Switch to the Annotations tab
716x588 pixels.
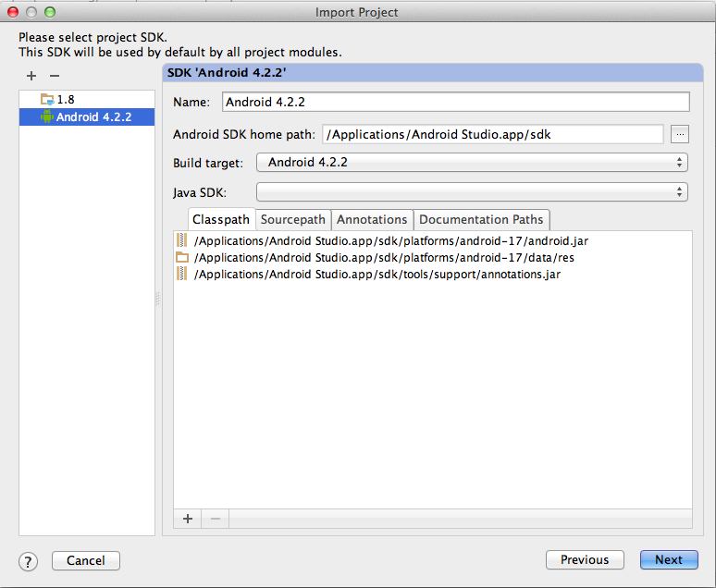pyautogui.click(x=372, y=220)
